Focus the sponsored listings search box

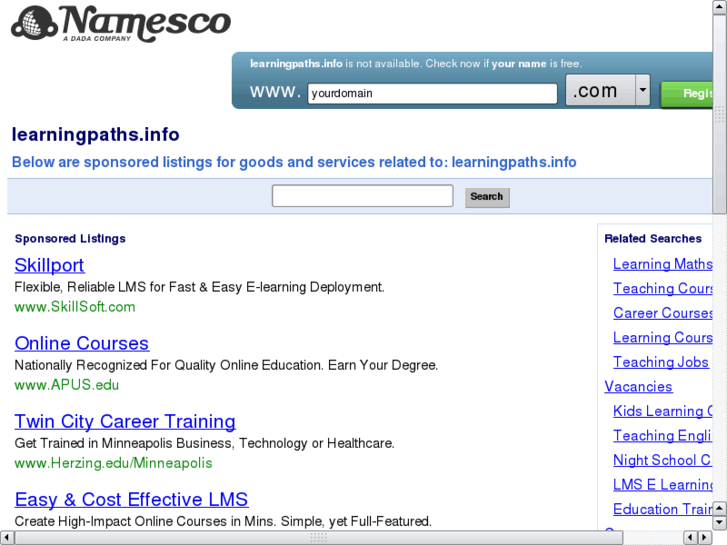(x=363, y=196)
